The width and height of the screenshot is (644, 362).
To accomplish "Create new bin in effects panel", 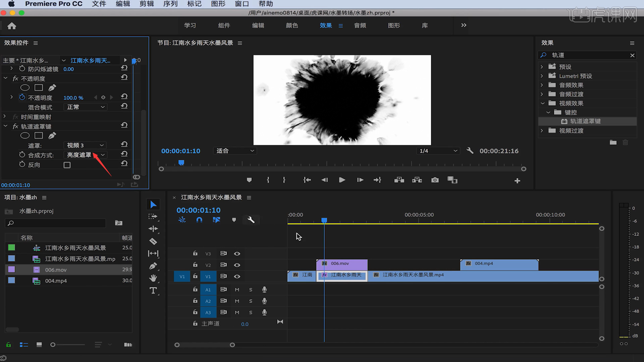I will (613, 142).
